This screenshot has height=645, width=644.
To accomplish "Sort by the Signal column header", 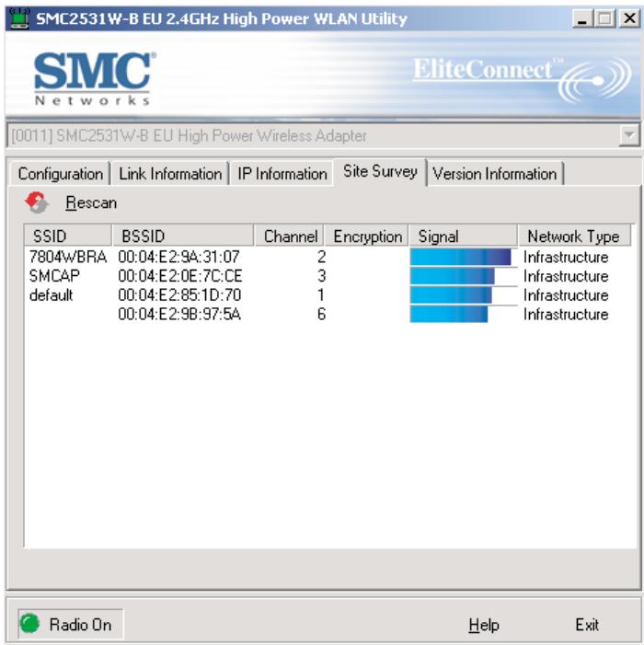I will pyautogui.click(x=463, y=236).
